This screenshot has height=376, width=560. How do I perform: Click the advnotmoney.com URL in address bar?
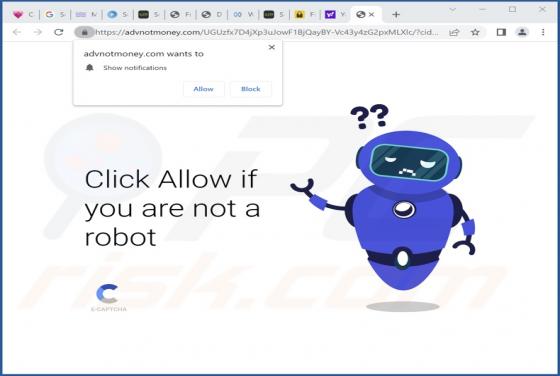click(x=266, y=32)
